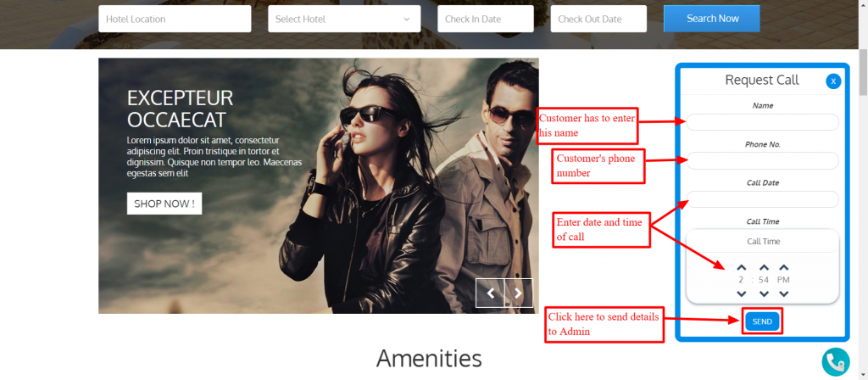Toggle AM/PM with up chevron
The height and width of the screenshot is (380, 868).
click(x=783, y=267)
